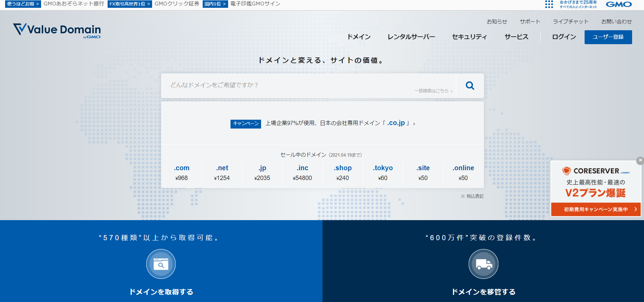The height and width of the screenshot is (302, 644).
Task: Open the レンタルサーバー menu
Action: point(411,37)
